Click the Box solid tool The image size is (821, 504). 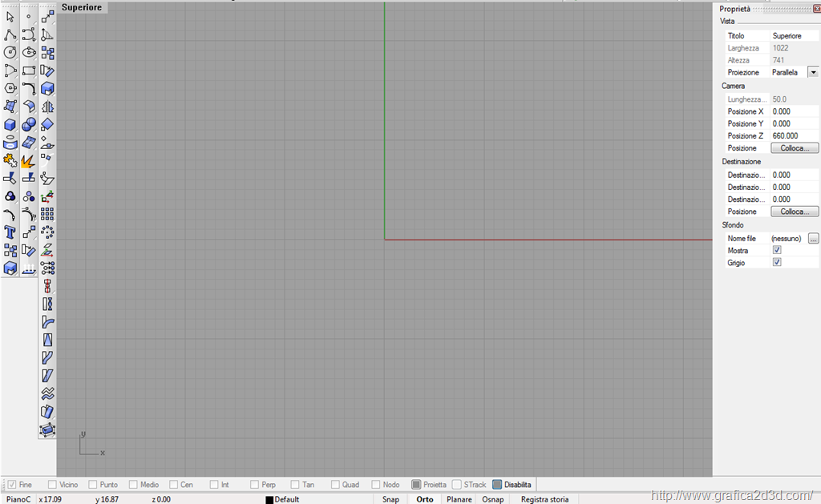[10, 125]
